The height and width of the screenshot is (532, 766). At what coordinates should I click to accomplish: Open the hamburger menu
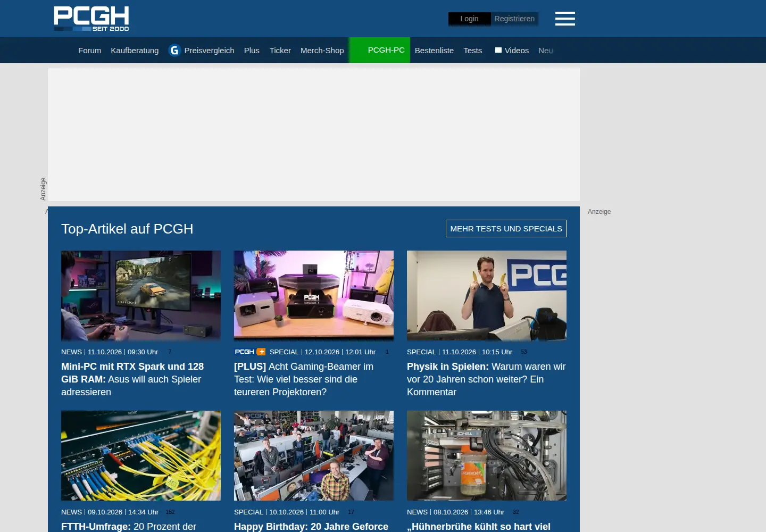[565, 19]
